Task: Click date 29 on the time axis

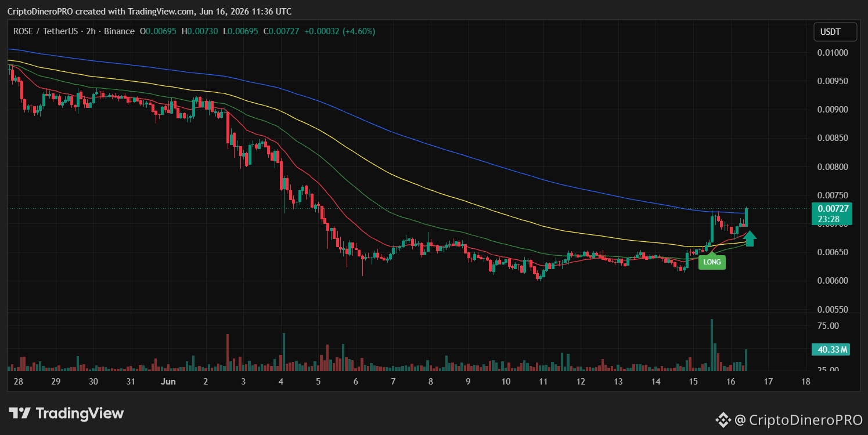Action: (x=56, y=382)
